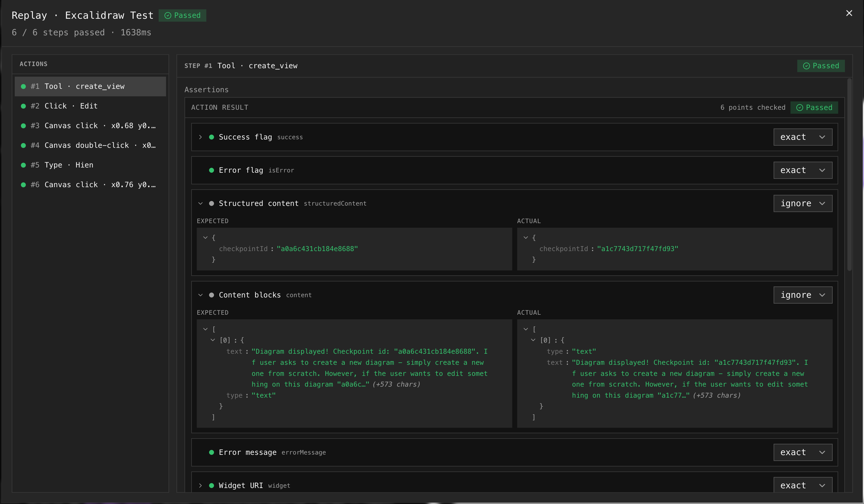Expand the Widget URI assertion row
864x504 pixels.
[x=200, y=486]
